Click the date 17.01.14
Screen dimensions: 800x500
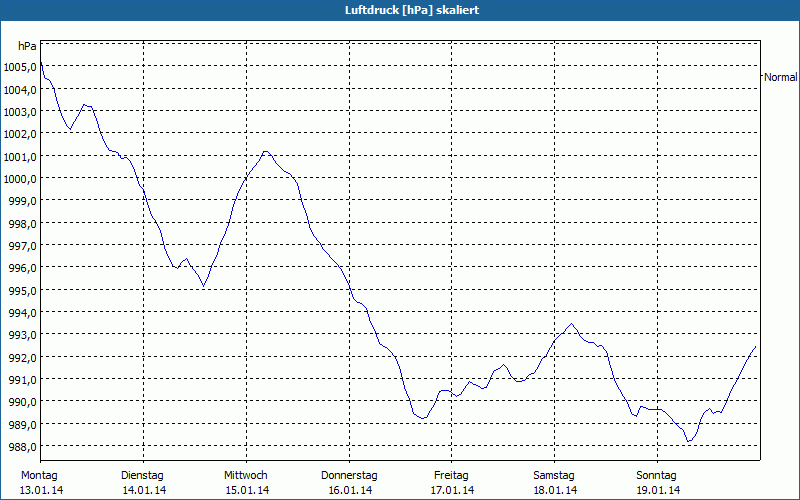click(453, 491)
